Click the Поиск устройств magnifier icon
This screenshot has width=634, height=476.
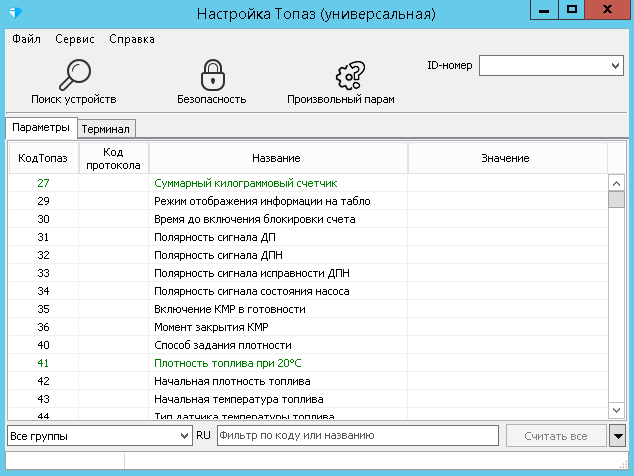coord(75,75)
